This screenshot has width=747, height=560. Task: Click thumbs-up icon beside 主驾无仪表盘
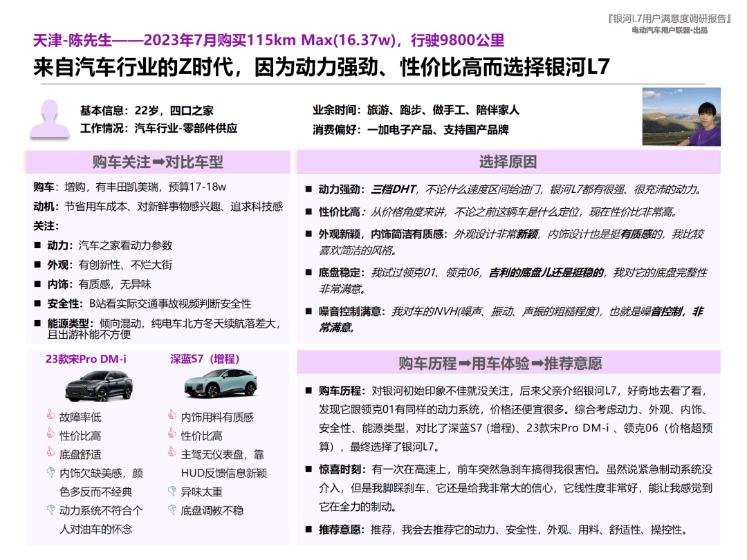click(172, 451)
